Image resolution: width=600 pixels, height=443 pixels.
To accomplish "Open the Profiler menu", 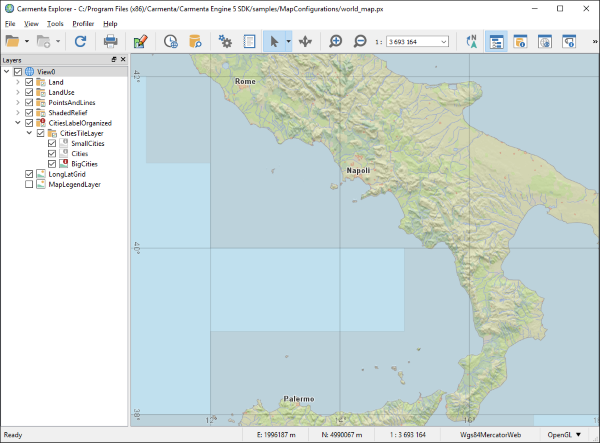I will coord(83,23).
